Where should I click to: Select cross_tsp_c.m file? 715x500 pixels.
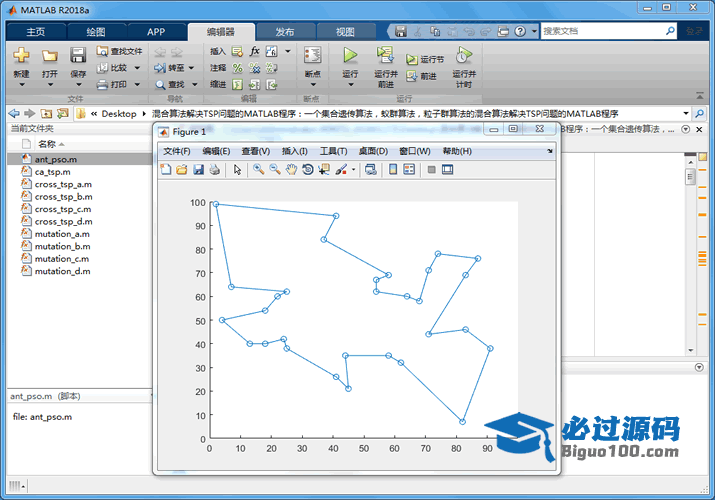point(80,209)
